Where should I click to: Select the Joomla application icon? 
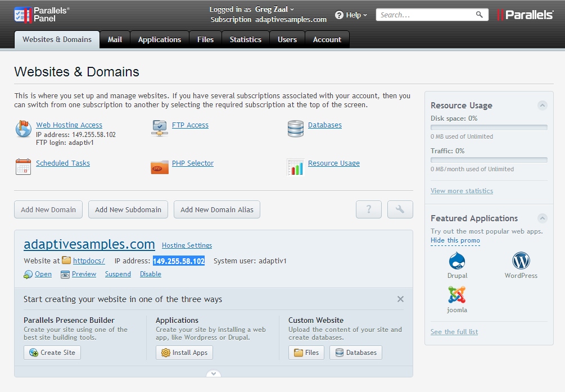[457, 295]
